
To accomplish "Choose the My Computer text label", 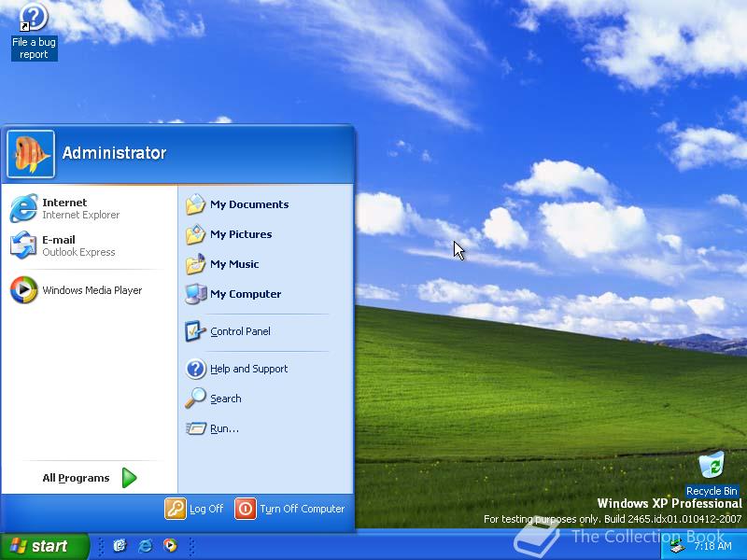I will coord(246,294).
